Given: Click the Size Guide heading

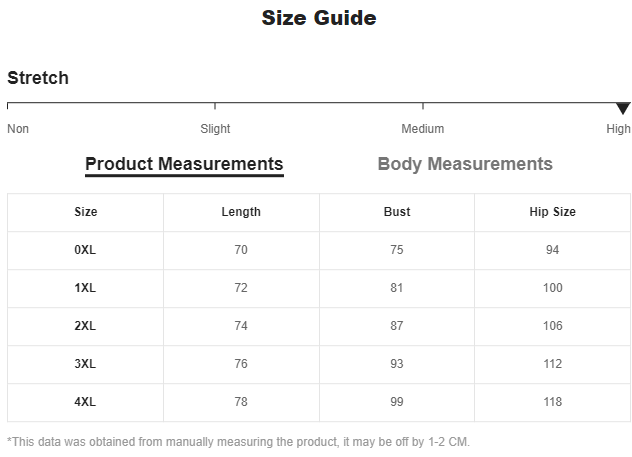Looking at the screenshot, I should tap(319, 18).
